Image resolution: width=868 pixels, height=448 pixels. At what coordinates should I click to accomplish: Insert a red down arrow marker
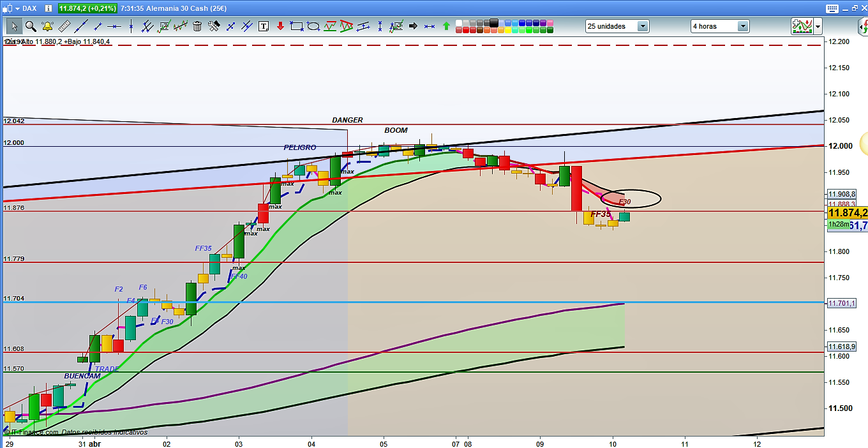[x=280, y=26]
